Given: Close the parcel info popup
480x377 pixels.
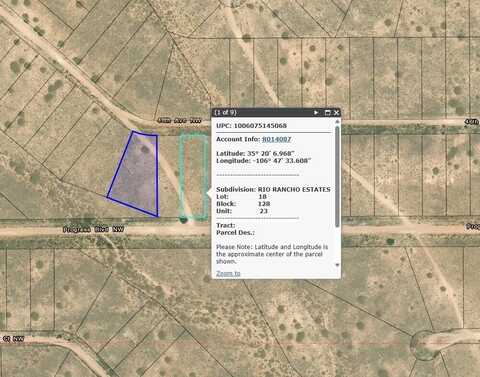Looking at the screenshot, I should click(336, 113).
